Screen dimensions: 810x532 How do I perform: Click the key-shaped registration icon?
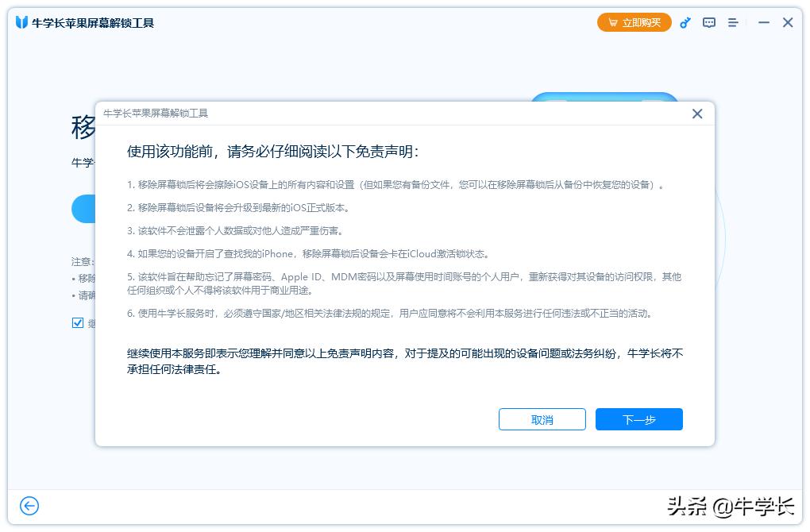tap(685, 22)
